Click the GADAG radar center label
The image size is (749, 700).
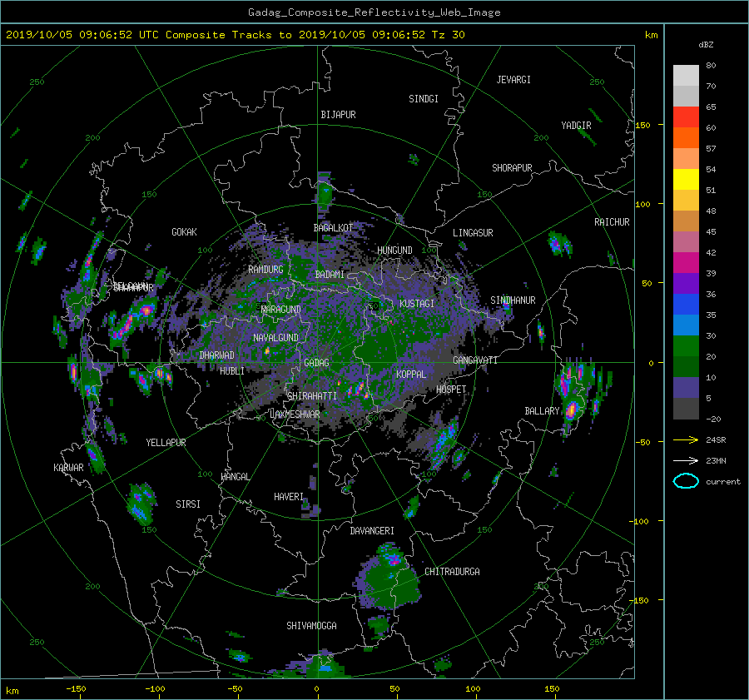(x=316, y=363)
